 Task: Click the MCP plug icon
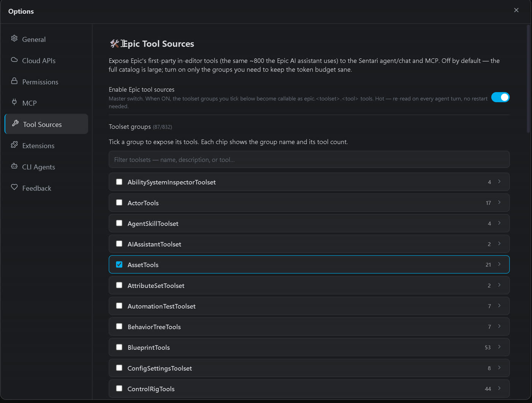tap(14, 102)
